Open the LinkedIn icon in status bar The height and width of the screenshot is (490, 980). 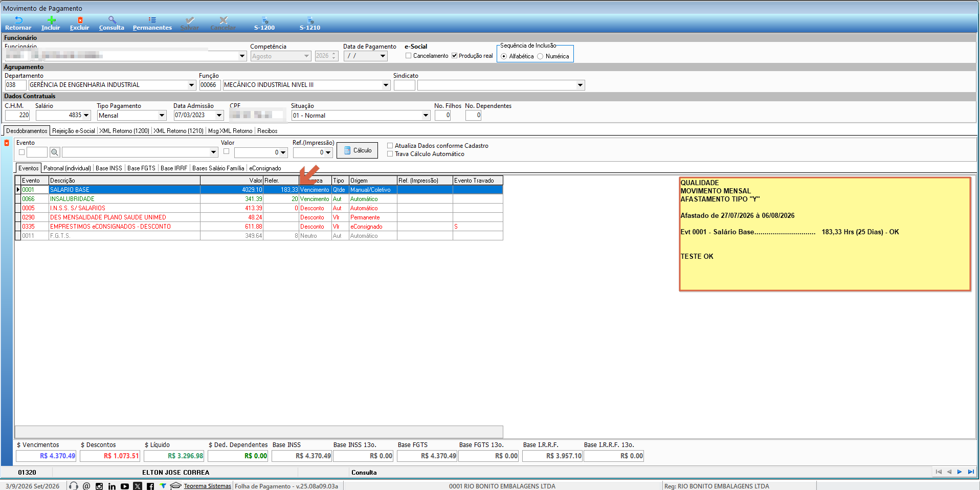pos(112,486)
